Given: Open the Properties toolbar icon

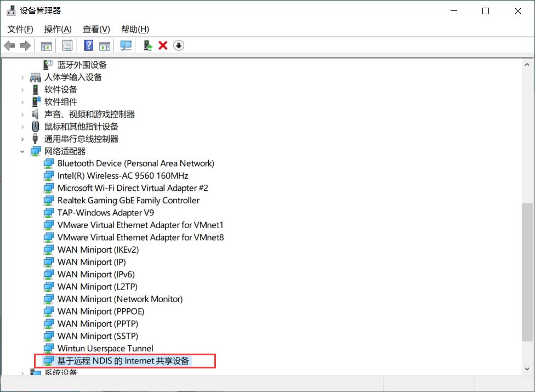Looking at the screenshot, I should (67, 46).
